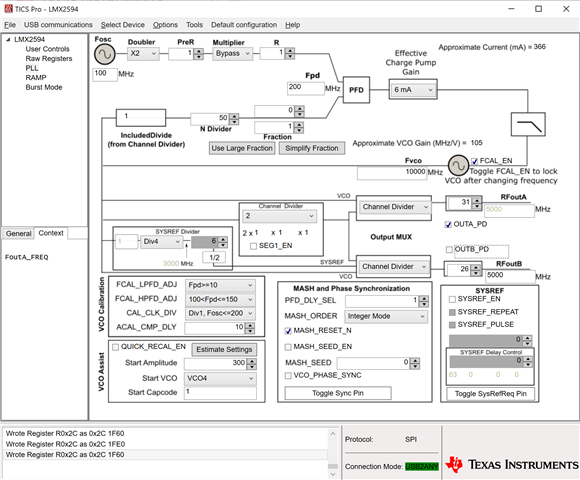This screenshot has width=580, height=480.
Task: Select Raw Registers in the tree
Action: (49, 59)
